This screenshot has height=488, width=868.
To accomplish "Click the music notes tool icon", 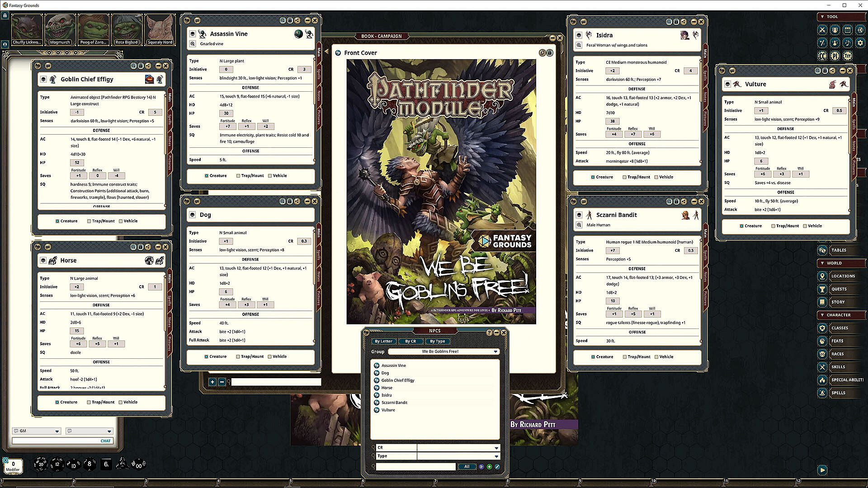I will click(848, 43).
